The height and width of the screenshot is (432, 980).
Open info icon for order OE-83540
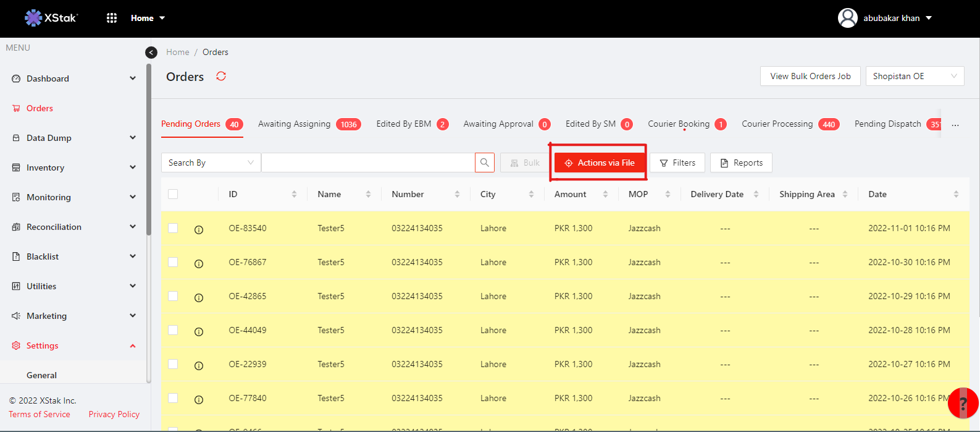pyautogui.click(x=199, y=229)
